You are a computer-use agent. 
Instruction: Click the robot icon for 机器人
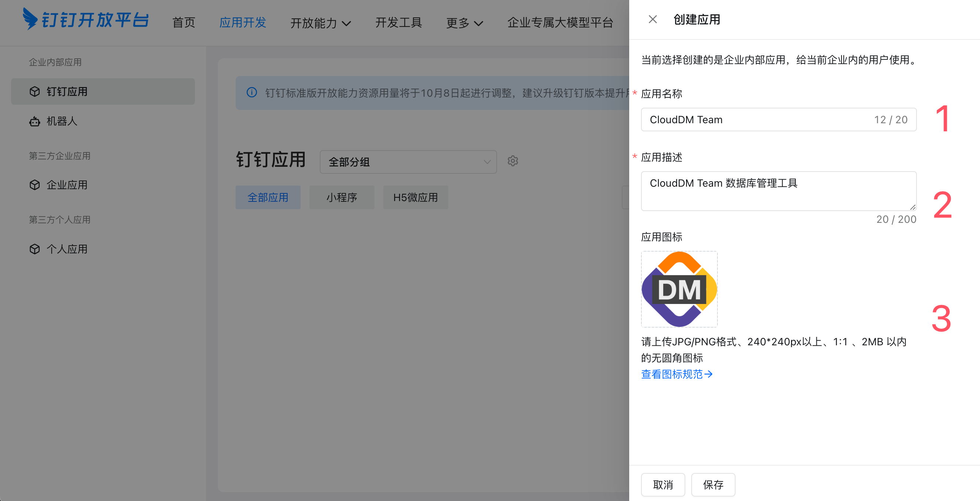[35, 122]
